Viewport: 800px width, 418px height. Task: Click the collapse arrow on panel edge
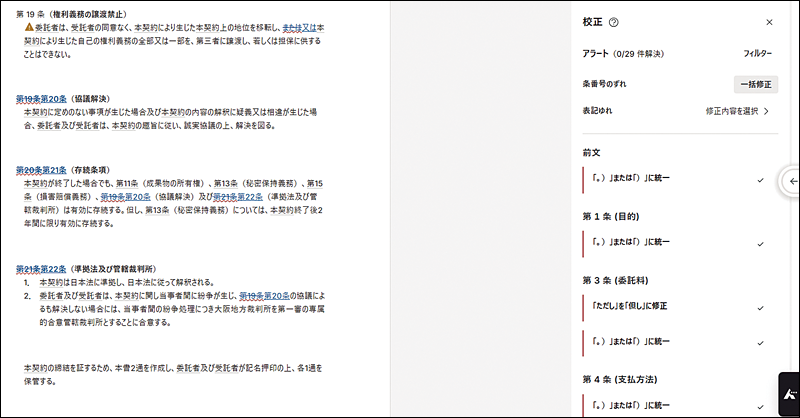790,180
